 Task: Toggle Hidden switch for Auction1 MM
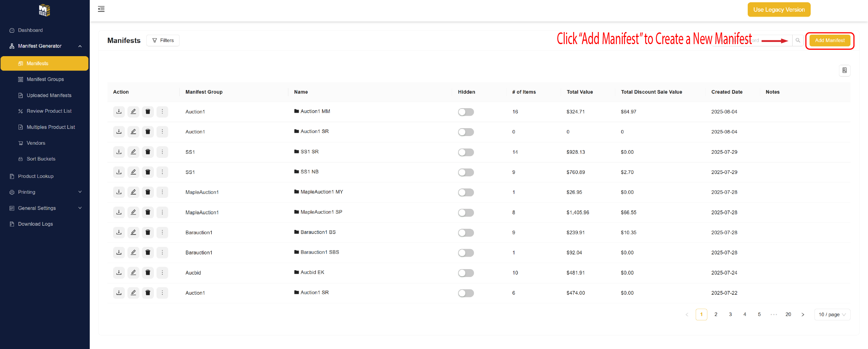pos(466,112)
